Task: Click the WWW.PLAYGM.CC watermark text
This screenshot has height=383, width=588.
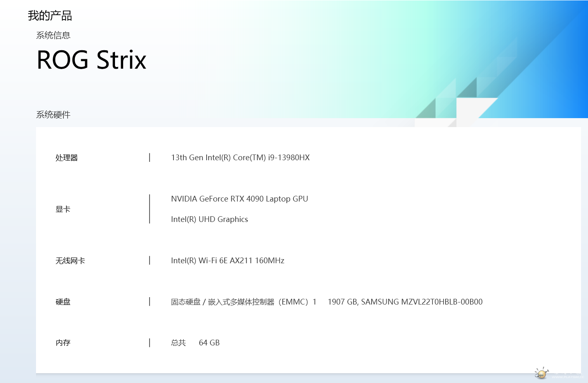Action: [568, 377]
